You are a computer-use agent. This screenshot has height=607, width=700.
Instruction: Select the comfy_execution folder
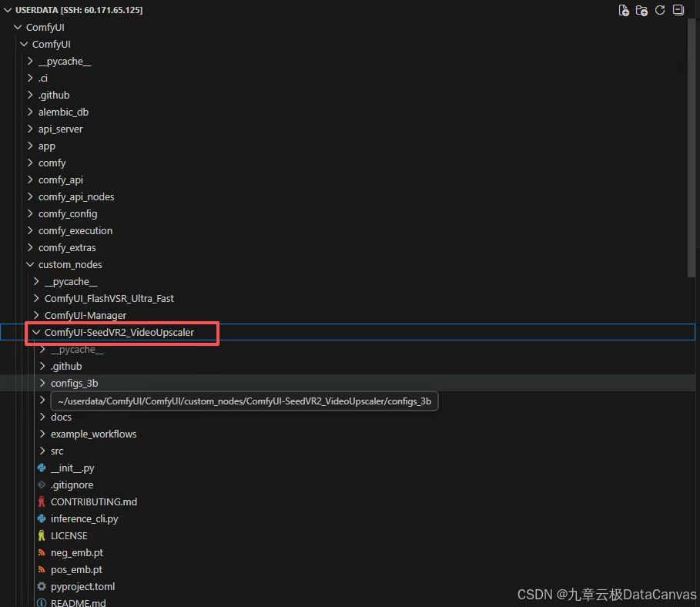point(75,231)
